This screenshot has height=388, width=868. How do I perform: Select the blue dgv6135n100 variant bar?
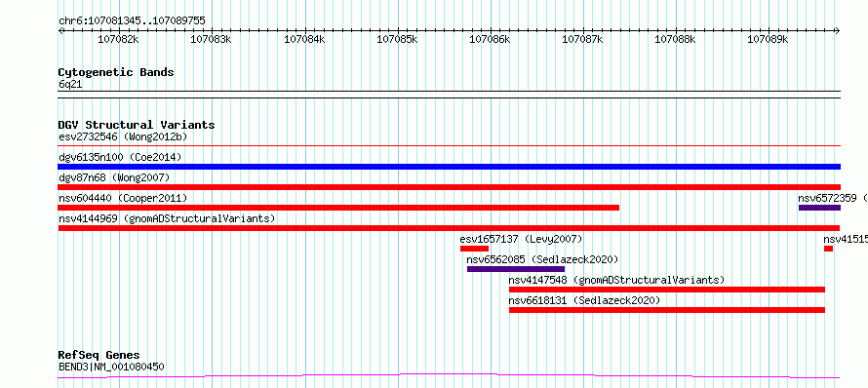click(449, 167)
